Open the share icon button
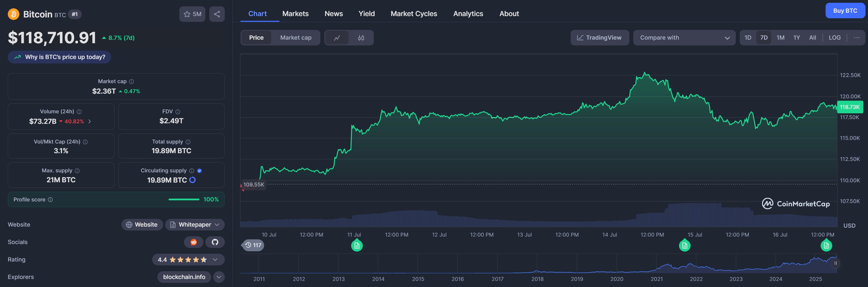Viewport: 868px width, 287px height. [217, 14]
